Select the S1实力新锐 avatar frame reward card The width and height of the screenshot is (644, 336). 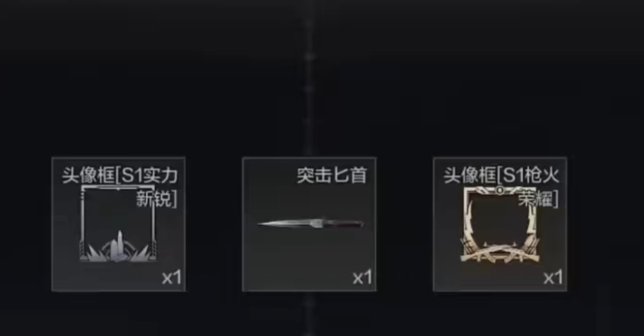119,224
